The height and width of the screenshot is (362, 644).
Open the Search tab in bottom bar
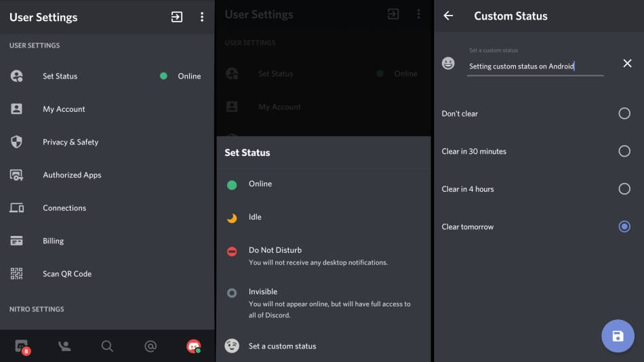[107, 346]
